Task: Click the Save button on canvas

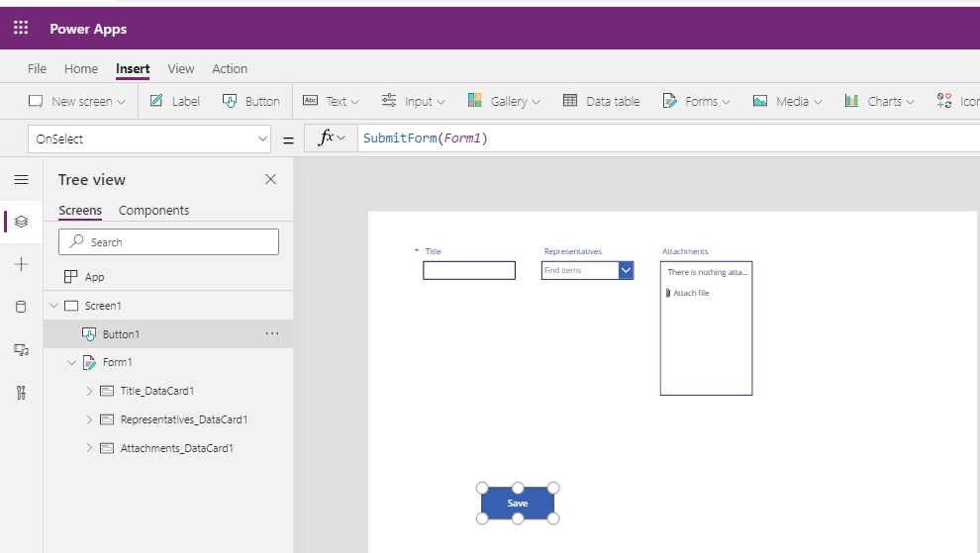Action: tap(518, 503)
